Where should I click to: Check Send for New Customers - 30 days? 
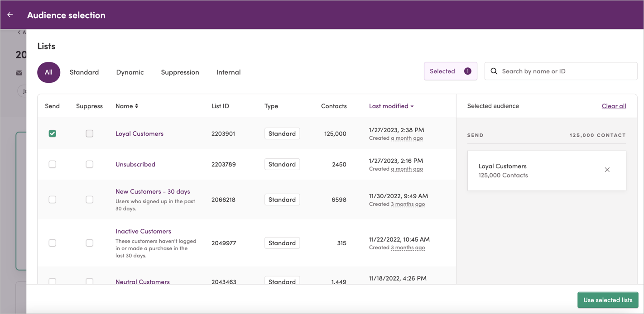[x=52, y=199]
